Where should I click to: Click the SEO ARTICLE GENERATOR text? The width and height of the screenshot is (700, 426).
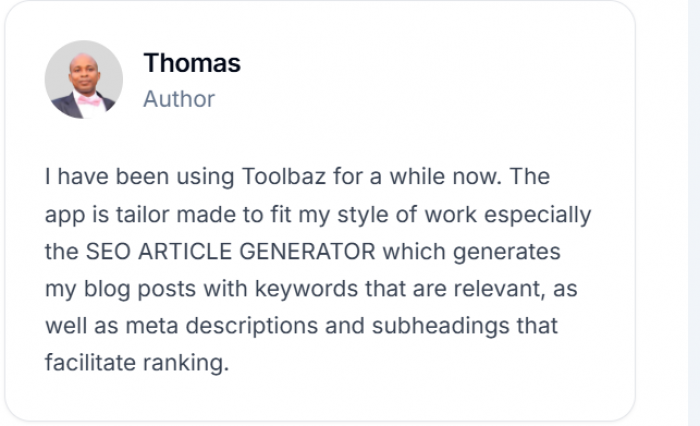[212, 252]
